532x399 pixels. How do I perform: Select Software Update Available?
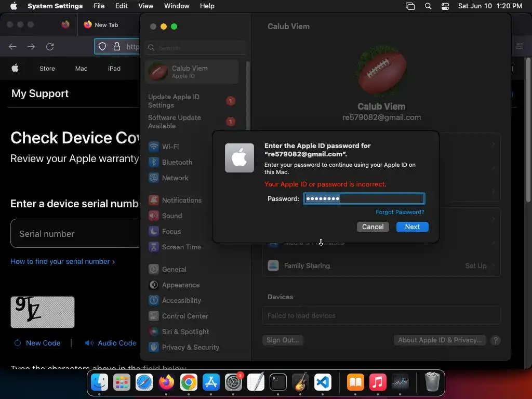click(x=192, y=122)
